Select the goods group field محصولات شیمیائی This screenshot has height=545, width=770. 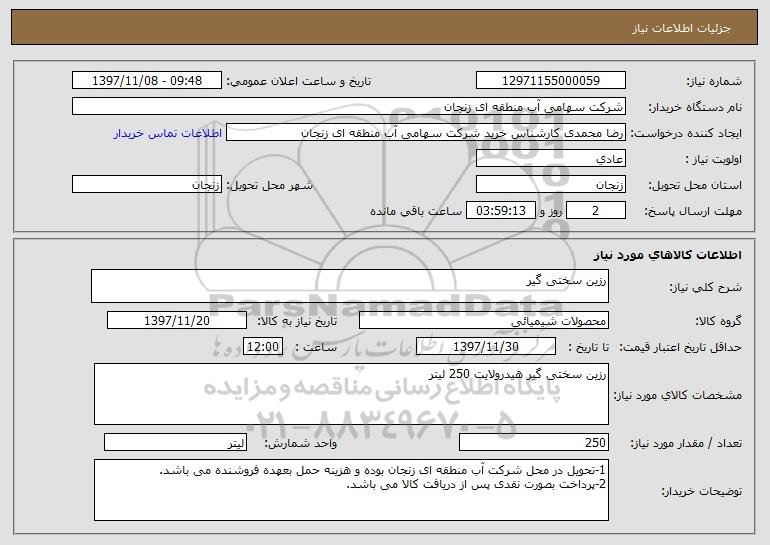coord(484,321)
